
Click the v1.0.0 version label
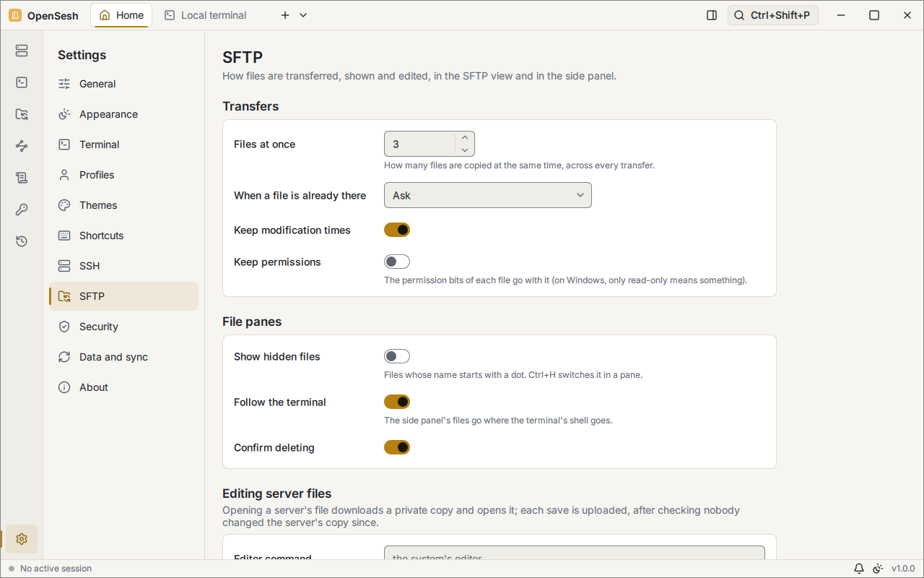tap(903, 569)
